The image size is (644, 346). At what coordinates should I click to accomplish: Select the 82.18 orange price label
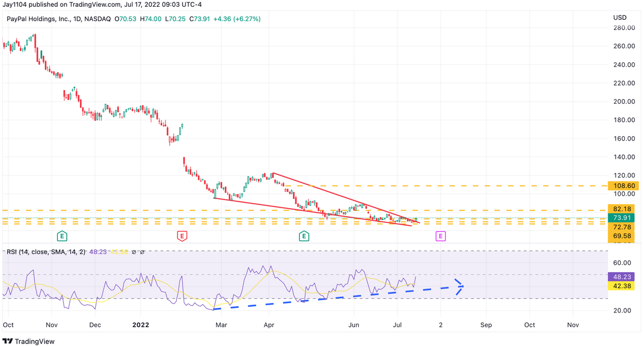[x=623, y=209]
